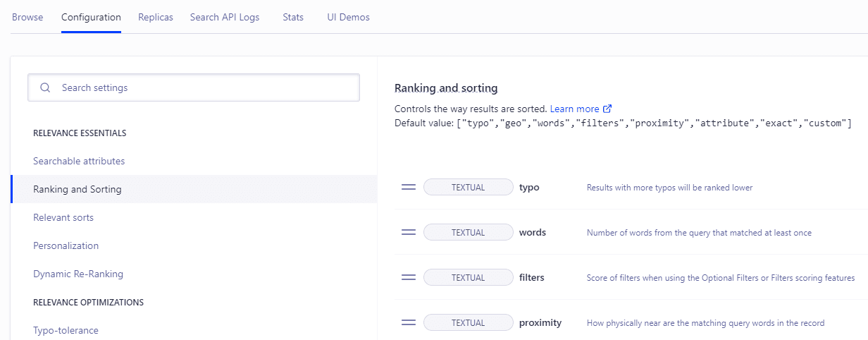Viewport: 868px width, 340px height.
Task: Select the typo ranking criterion label
Action: (529, 187)
